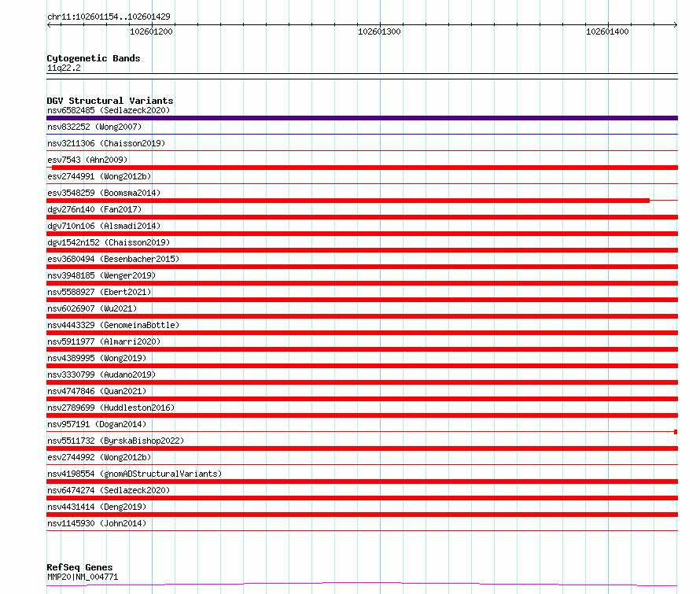Select nsv6474274 (Sedlazeck2020) variant
700x594 pixels.
(109, 490)
